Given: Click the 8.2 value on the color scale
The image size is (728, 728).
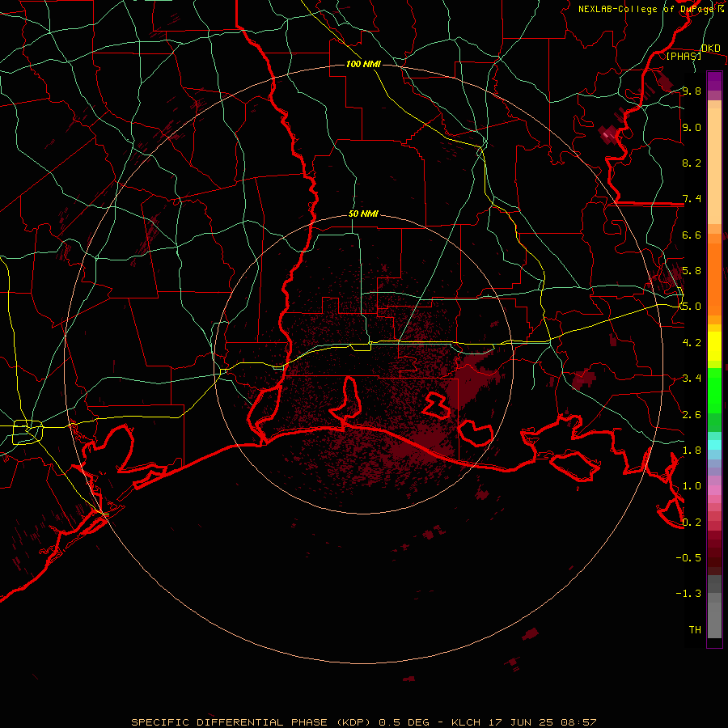Looking at the screenshot, I should tap(692, 163).
